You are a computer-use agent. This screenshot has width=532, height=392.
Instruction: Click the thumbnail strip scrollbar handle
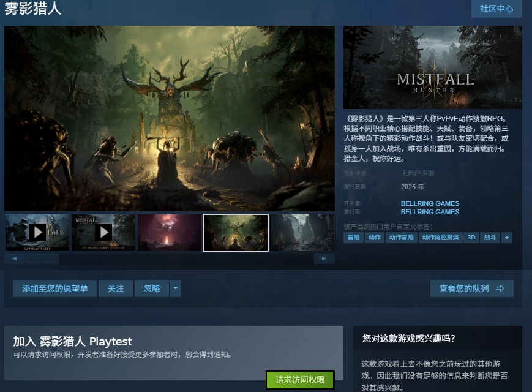pyautogui.click(x=42, y=258)
